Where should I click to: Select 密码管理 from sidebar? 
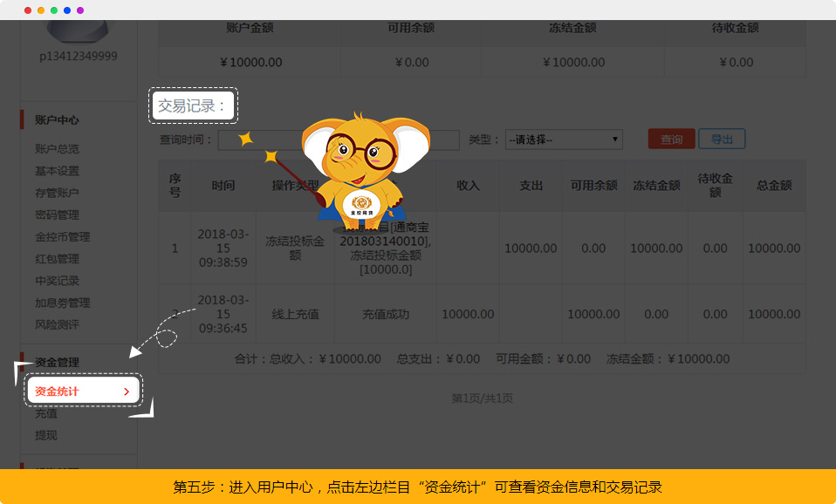tap(57, 215)
